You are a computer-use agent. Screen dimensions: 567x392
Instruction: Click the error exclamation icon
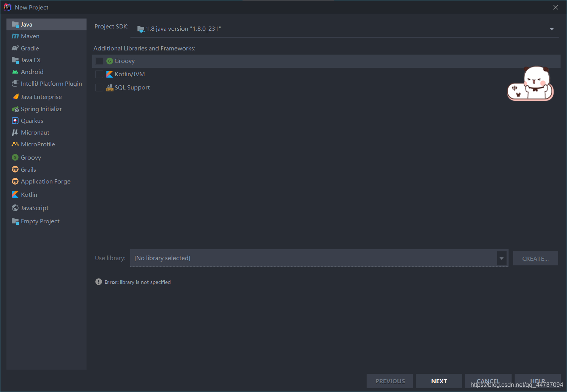click(99, 282)
